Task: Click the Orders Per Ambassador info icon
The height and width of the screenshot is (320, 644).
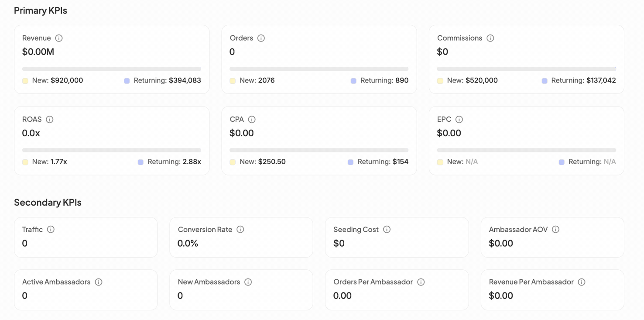Action: 421,282
